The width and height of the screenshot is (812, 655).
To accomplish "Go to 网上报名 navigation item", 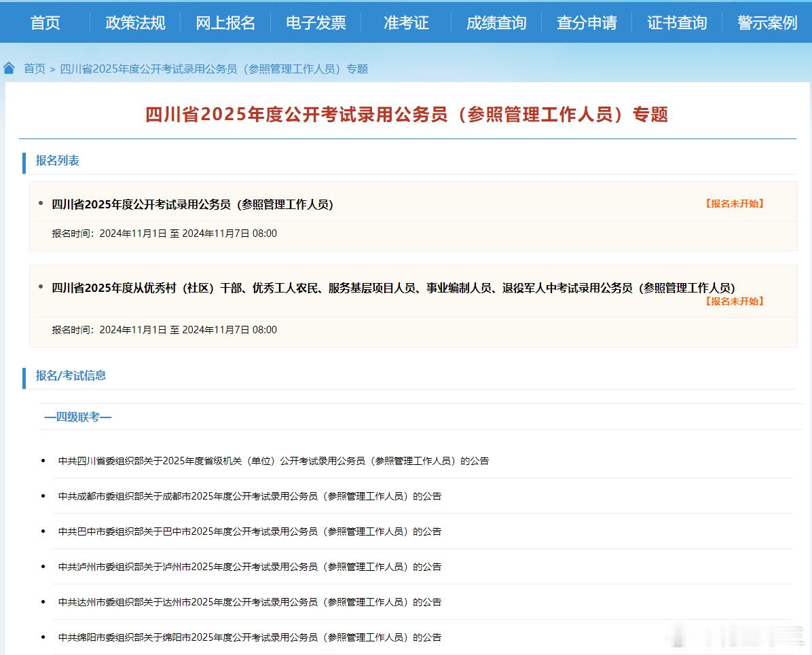I will pos(225,23).
